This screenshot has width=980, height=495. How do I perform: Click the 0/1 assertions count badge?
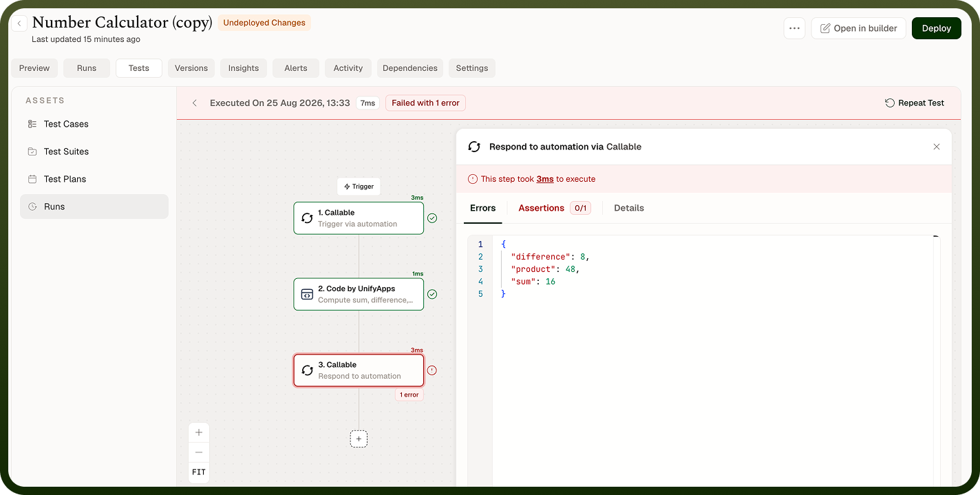pyautogui.click(x=580, y=208)
